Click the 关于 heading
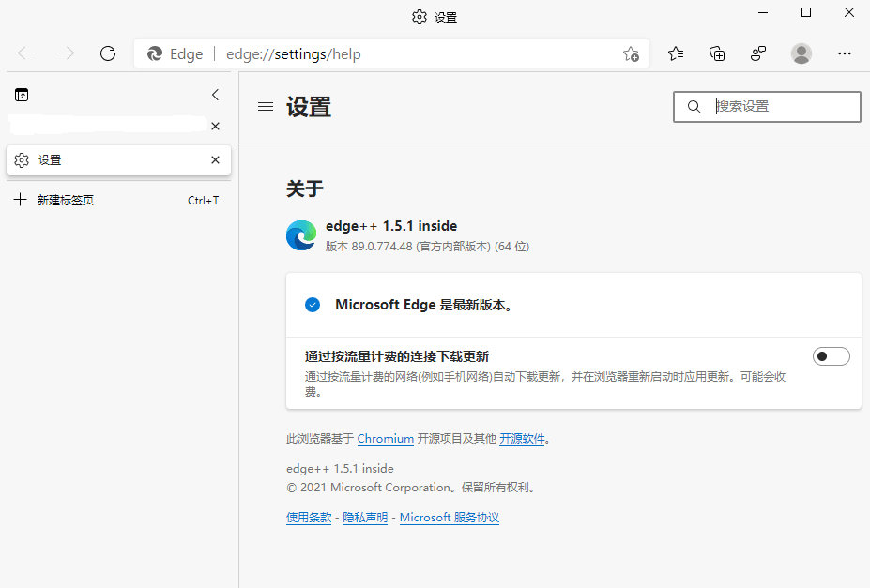This screenshot has height=588, width=870. 305,188
